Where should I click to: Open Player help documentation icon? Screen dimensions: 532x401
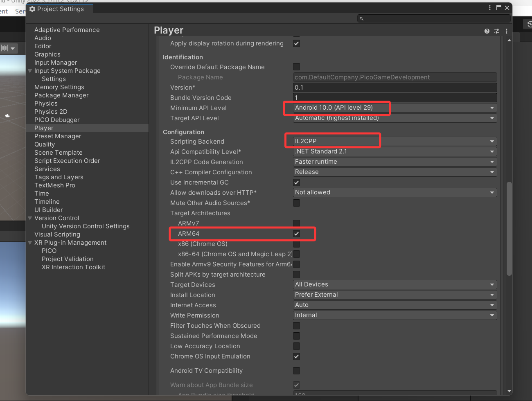click(x=487, y=31)
